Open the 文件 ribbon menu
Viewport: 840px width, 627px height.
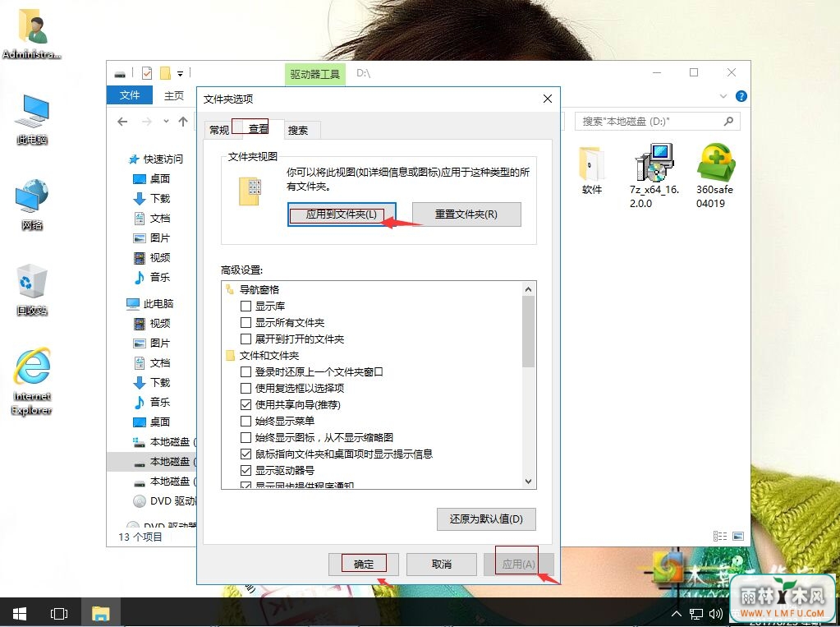(x=130, y=95)
